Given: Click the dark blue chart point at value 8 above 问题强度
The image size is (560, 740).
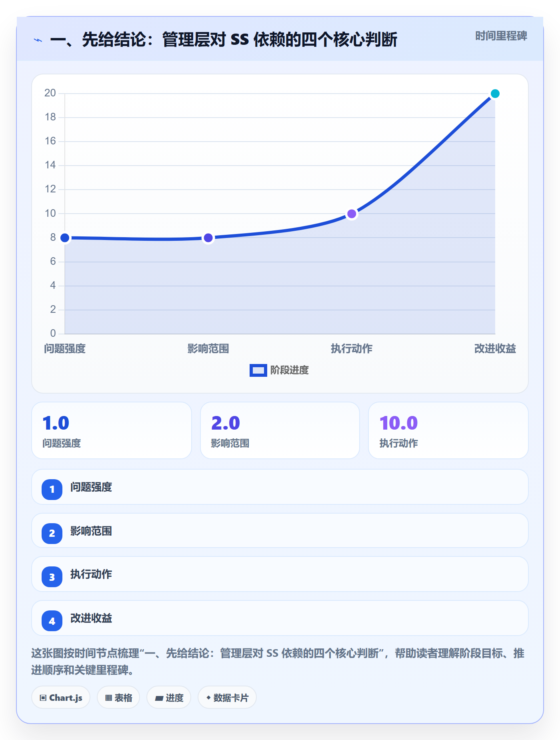Looking at the screenshot, I should (x=65, y=238).
